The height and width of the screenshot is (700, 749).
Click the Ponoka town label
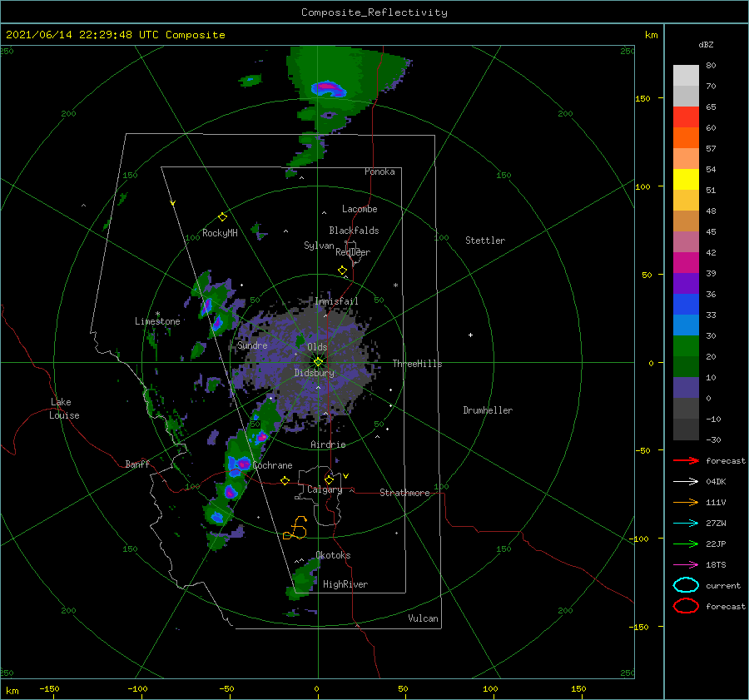point(379,171)
